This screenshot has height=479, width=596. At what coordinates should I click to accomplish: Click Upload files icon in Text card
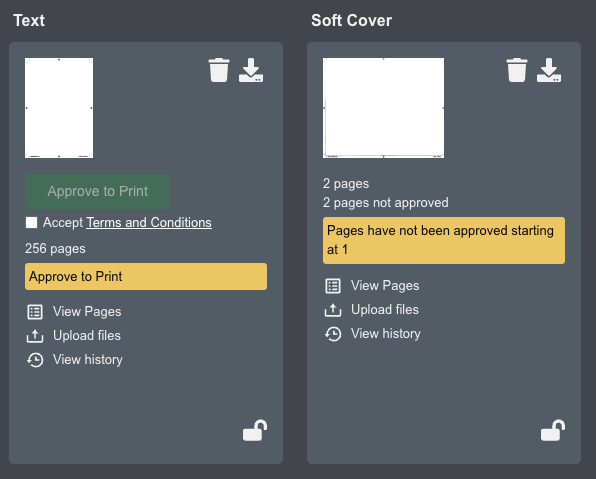pos(35,336)
